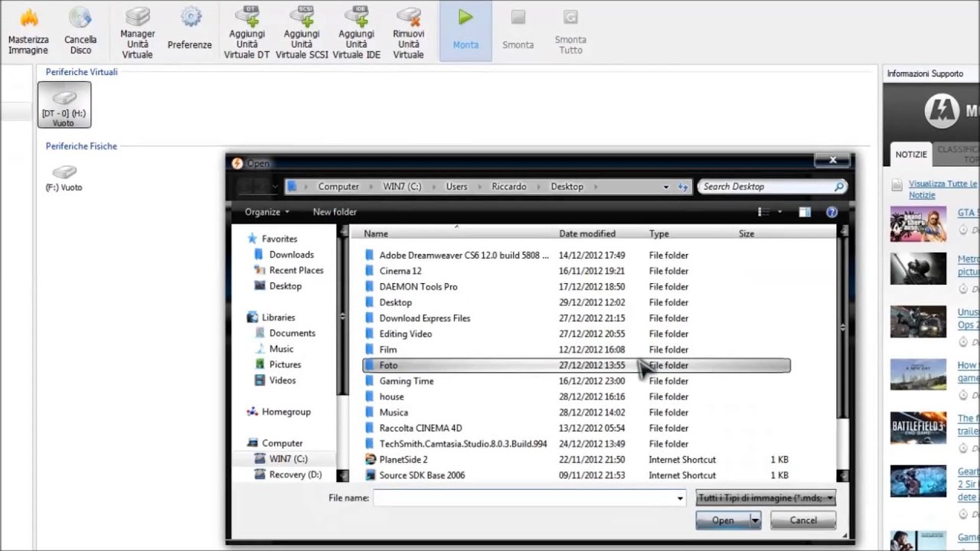Select the (F:) Vuoto physical drive
Screen dimensions: 980x551
pos(64,178)
